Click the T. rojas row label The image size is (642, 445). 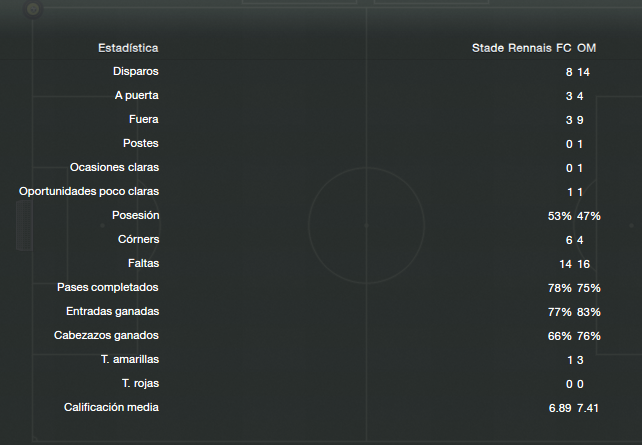(140, 384)
